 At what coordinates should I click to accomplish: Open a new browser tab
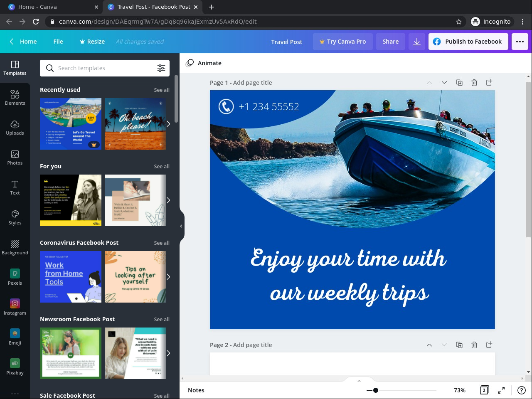[212, 7]
